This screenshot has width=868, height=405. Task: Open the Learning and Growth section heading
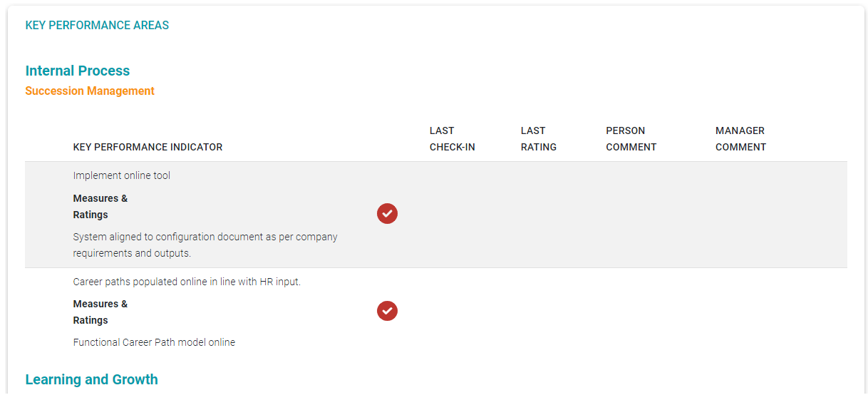click(x=91, y=379)
